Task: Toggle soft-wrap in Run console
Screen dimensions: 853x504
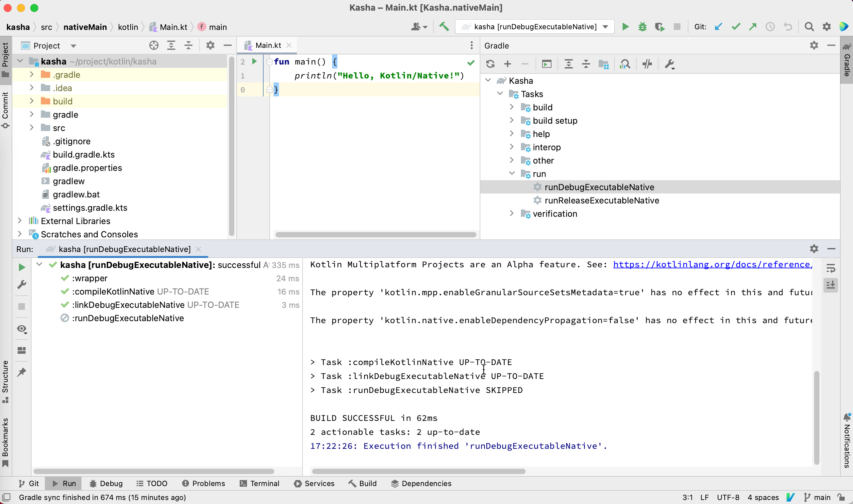Action: pos(831,268)
